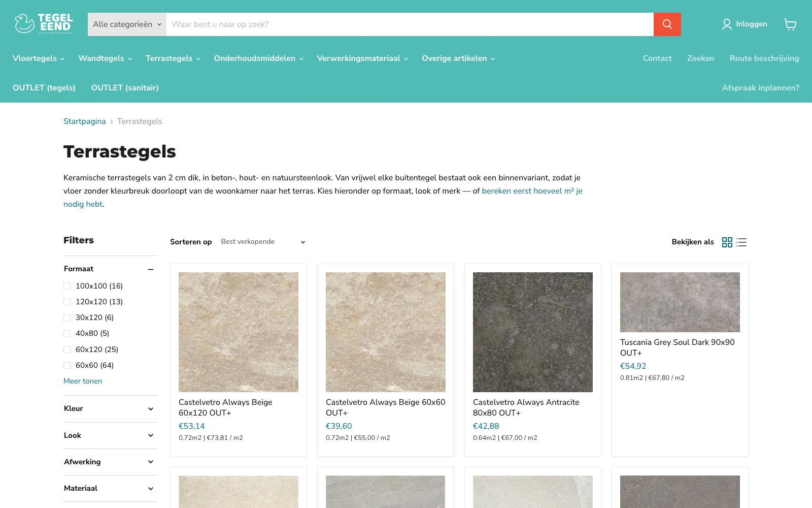This screenshot has height=508, width=812.
Task: Tick the 120x120 format checkbox
Action: point(67,302)
